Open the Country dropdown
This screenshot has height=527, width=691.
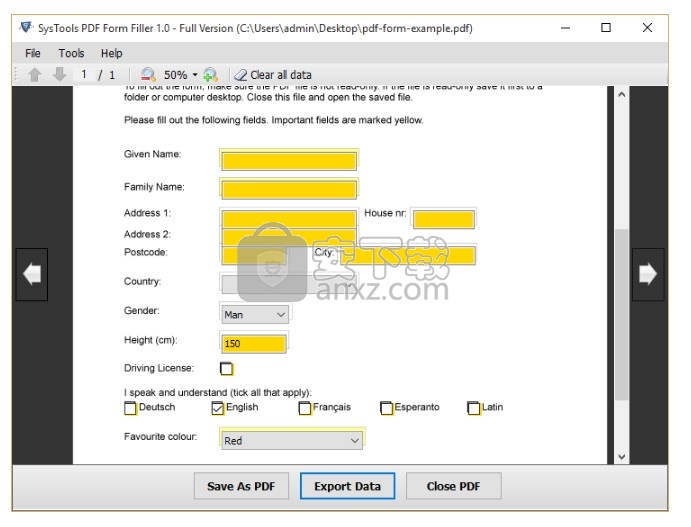(x=289, y=284)
